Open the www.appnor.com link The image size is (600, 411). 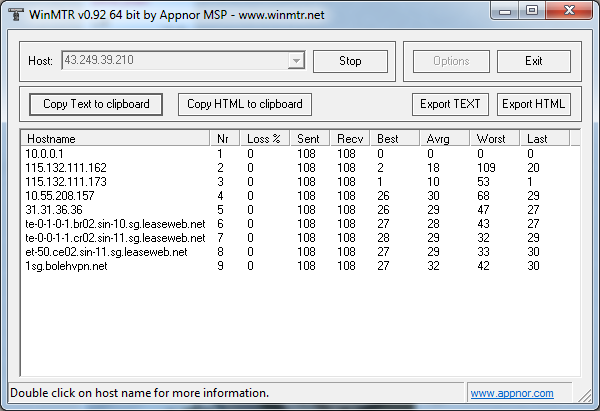pos(512,393)
